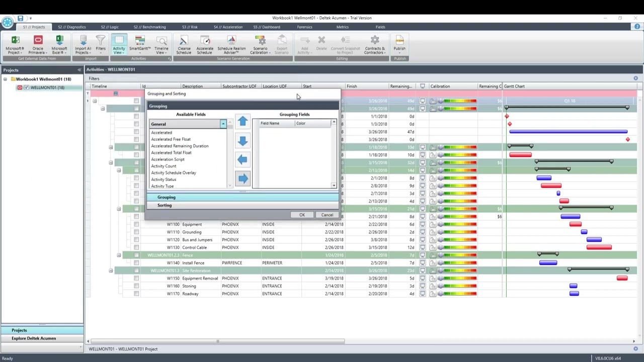Tick the checkbox for W1120 Bus and Jumpers

[x=136, y=240]
